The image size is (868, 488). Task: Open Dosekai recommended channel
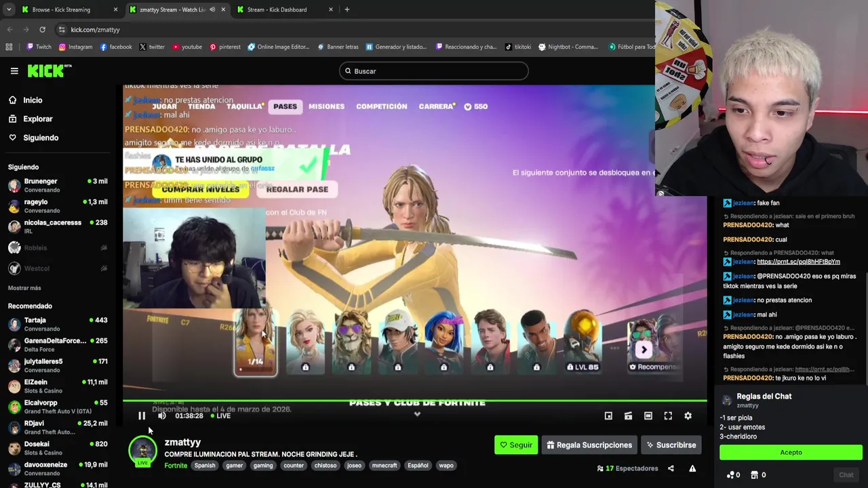58,447
